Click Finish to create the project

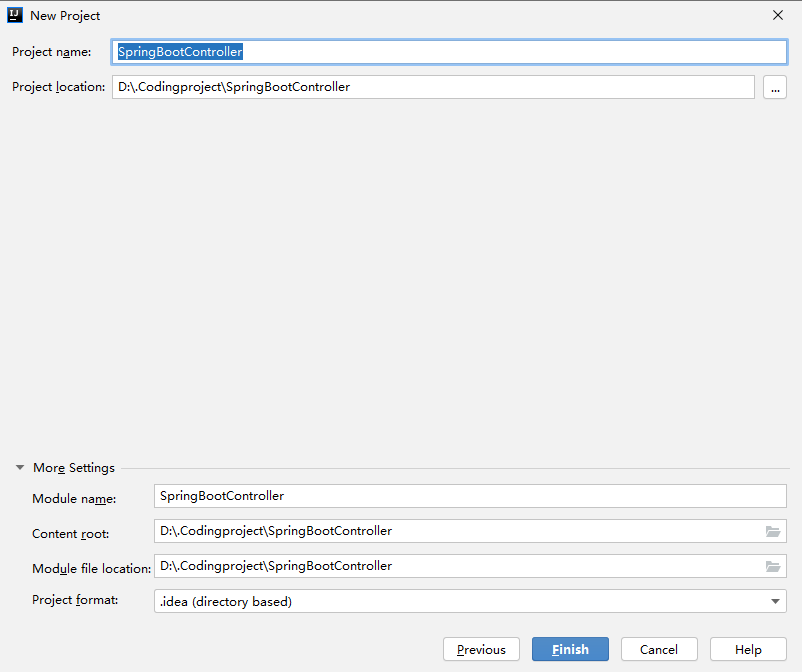click(x=570, y=649)
